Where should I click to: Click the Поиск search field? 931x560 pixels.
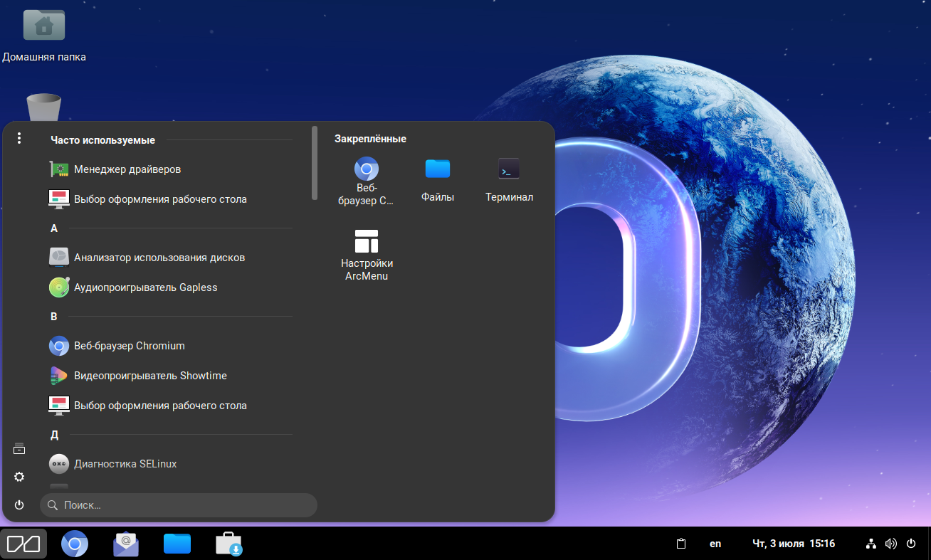point(178,505)
